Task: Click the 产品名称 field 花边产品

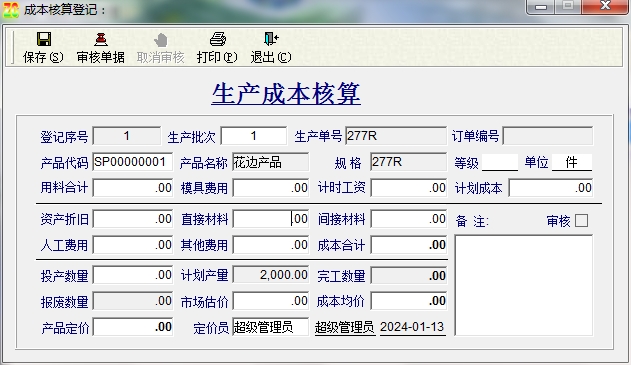Action: [x=270, y=162]
